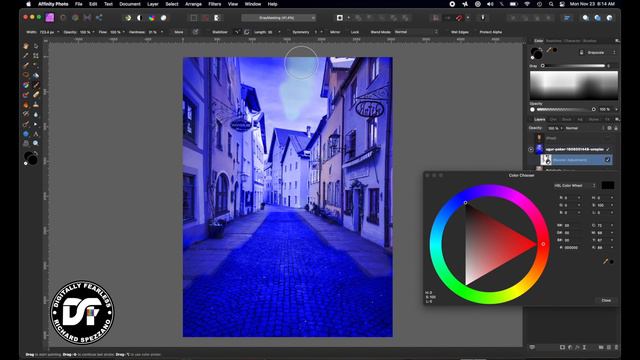Select the Zoom magnifier tool

(36, 143)
